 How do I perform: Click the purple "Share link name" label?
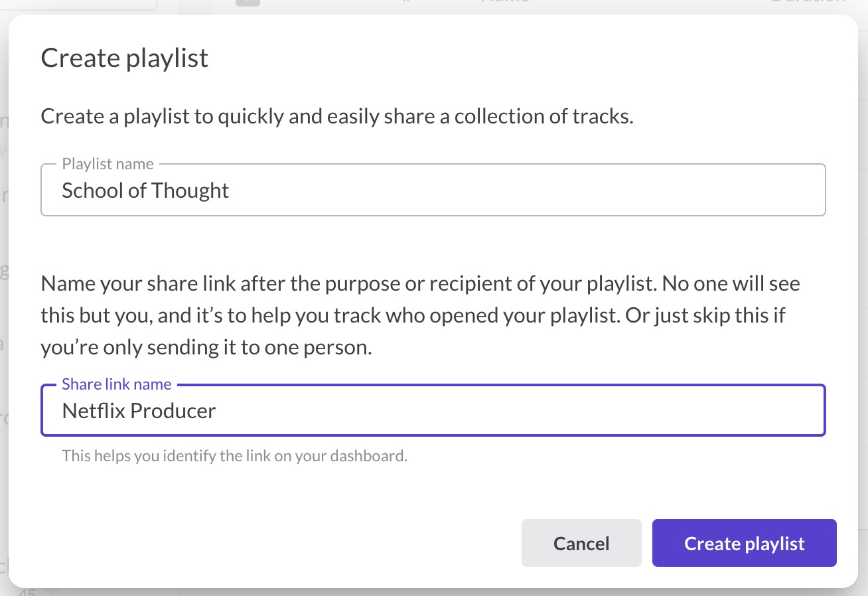[117, 384]
